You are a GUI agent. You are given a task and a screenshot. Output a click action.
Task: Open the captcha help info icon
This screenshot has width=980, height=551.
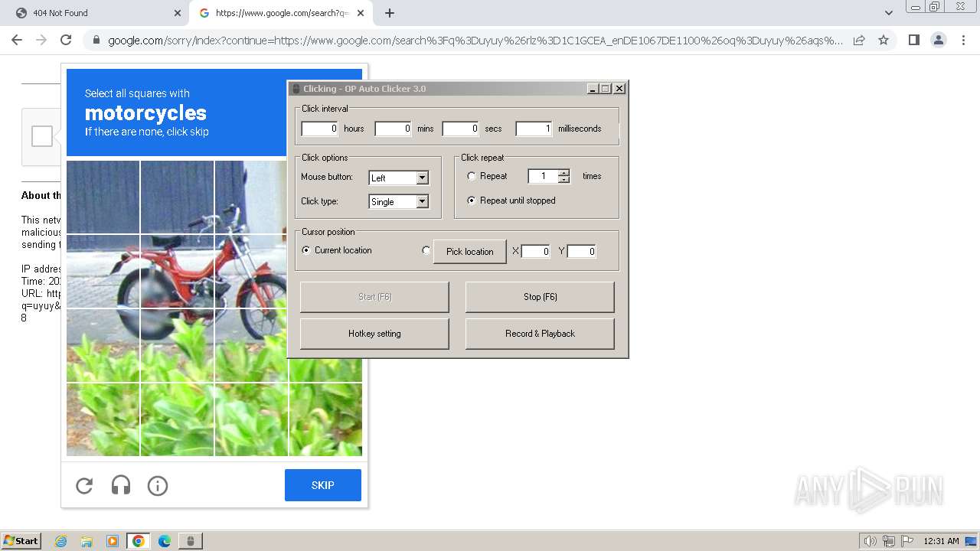pyautogui.click(x=158, y=485)
